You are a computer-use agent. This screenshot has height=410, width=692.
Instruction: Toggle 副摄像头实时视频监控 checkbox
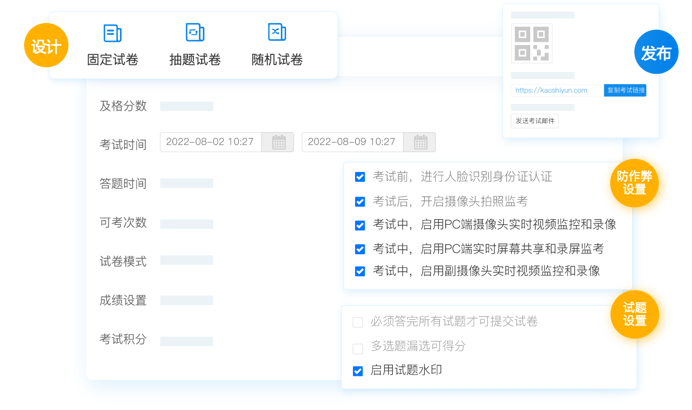[360, 271]
